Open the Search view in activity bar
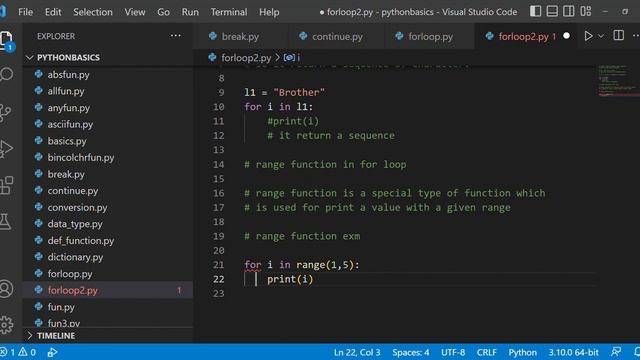This screenshot has width=640, height=360. (x=6, y=75)
